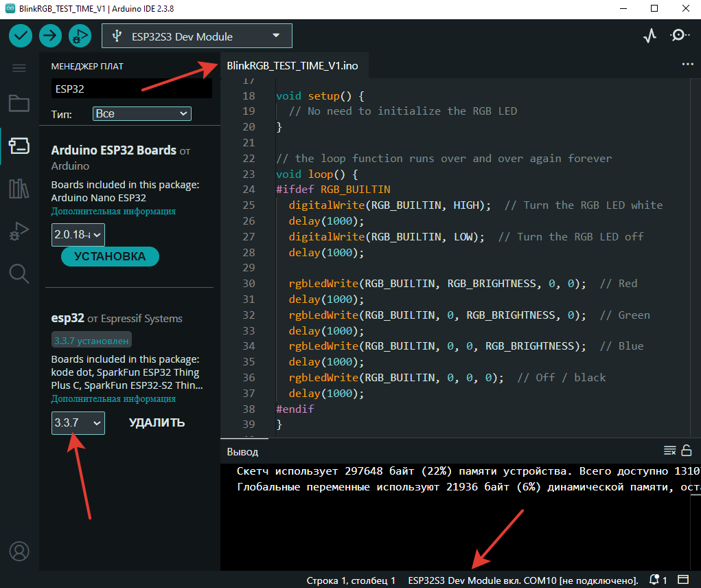
Task: Upload the sketch with the arrow button
Action: [50, 36]
